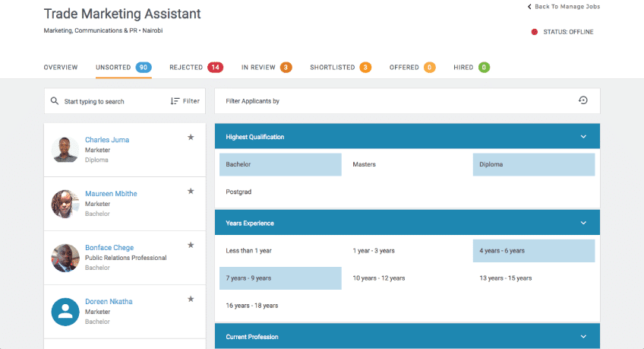Viewport: 644px width, 349px height.
Task: Collapse the Years Experience section
Action: 583,224
